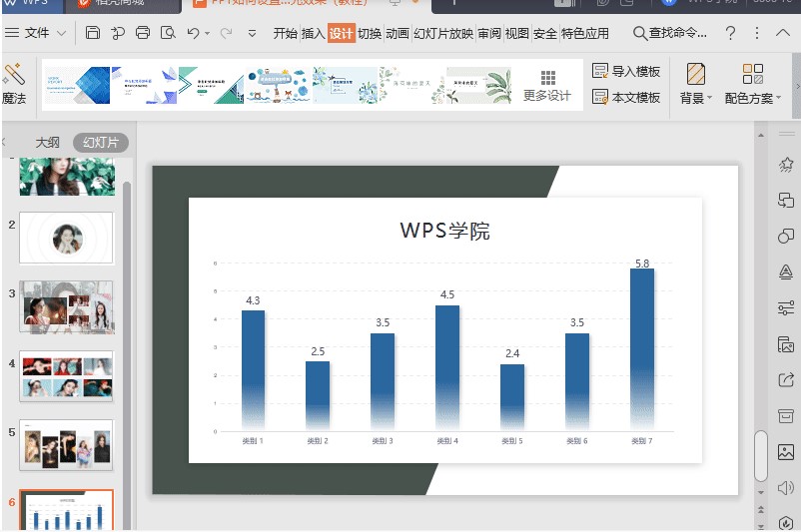Image resolution: width=801 pixels, height=532 pixels.
Task: Switch to the 开始 tab
Action: (285, 34)
